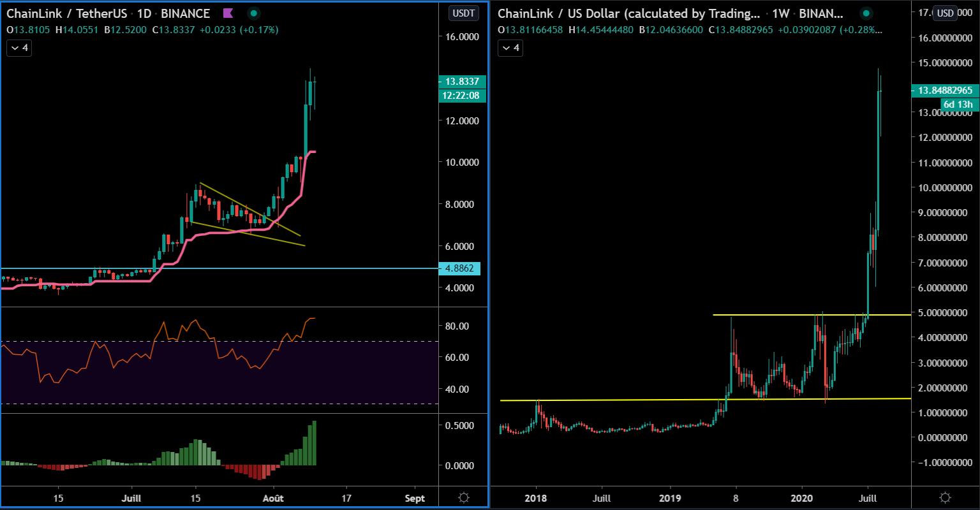This screenshot has height=510, width=980.
Task: Expand the 4 indicators legend on the left chart
Action: [19, 48]
